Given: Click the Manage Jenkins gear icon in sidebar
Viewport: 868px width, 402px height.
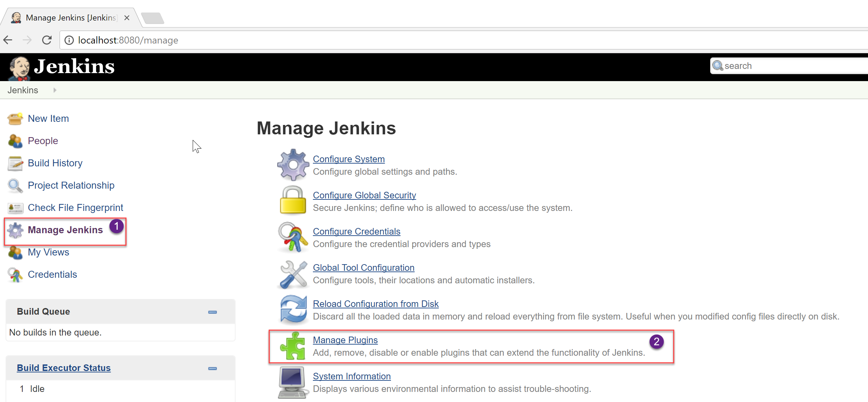Looking at the screenshot, I should coord(15,230).
